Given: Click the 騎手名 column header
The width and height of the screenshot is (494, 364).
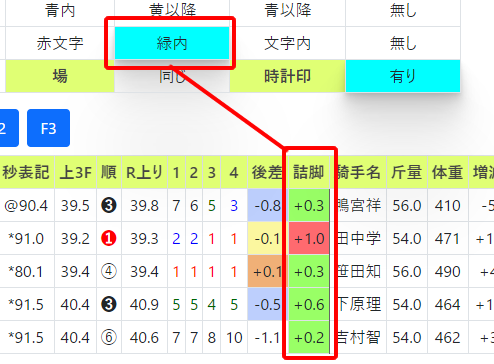Looking at the screenshot, I should click(x=359, y=172).
